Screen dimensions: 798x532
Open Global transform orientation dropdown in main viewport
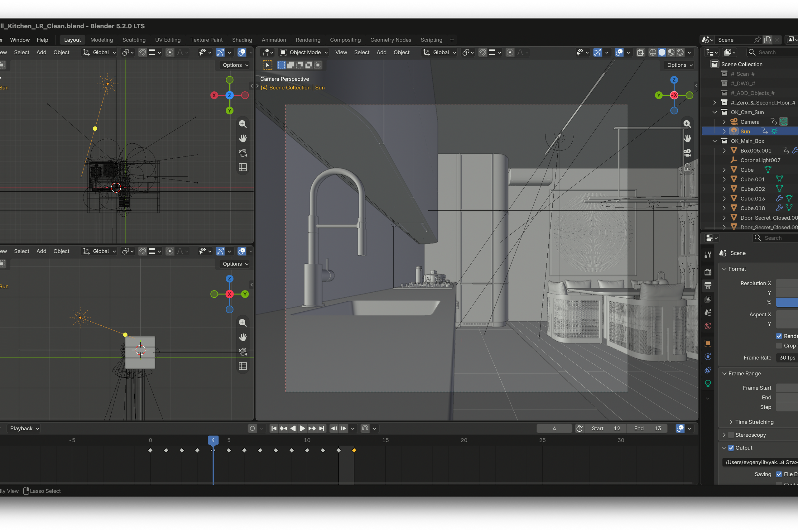click(440, 52)
